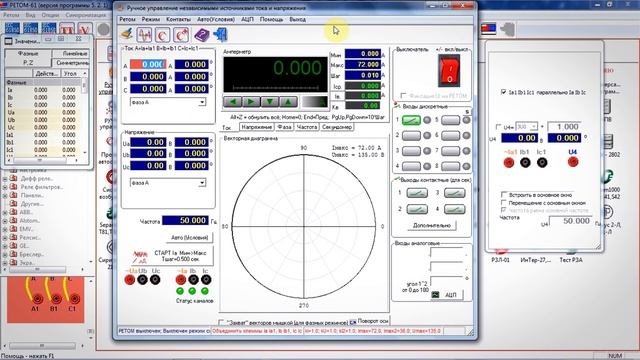640x360 pixels.
Task: Open the waveform oscillogram toolbar icon
Action: pos(144,35)
